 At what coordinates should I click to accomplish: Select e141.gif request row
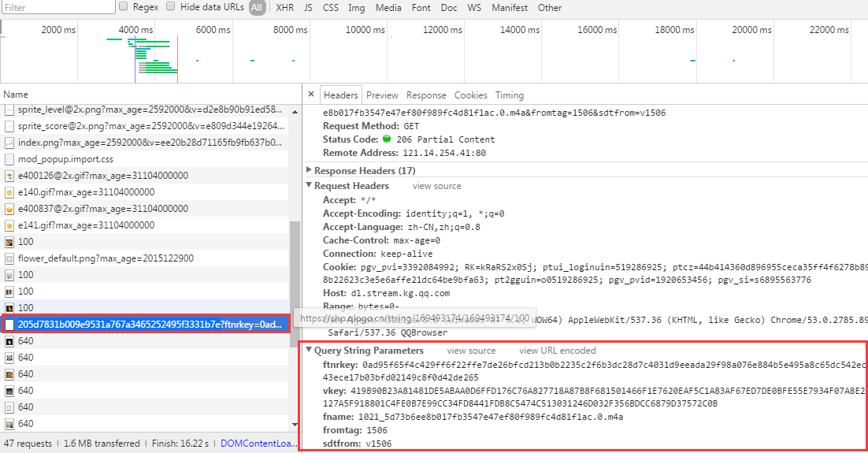[x=145, y=225]
